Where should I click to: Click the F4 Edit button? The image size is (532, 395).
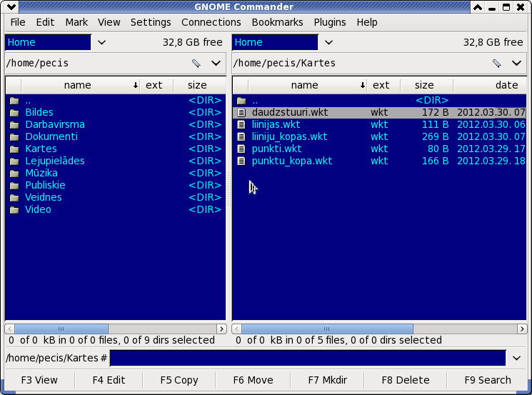coord(109,380)
